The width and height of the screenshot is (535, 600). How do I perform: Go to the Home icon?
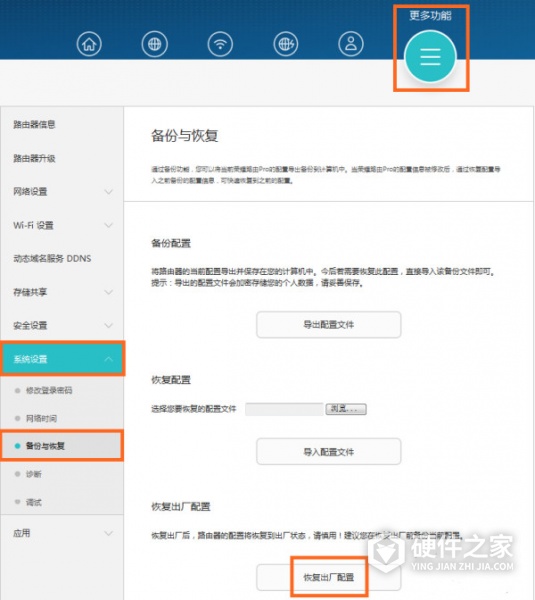[89, 44]
